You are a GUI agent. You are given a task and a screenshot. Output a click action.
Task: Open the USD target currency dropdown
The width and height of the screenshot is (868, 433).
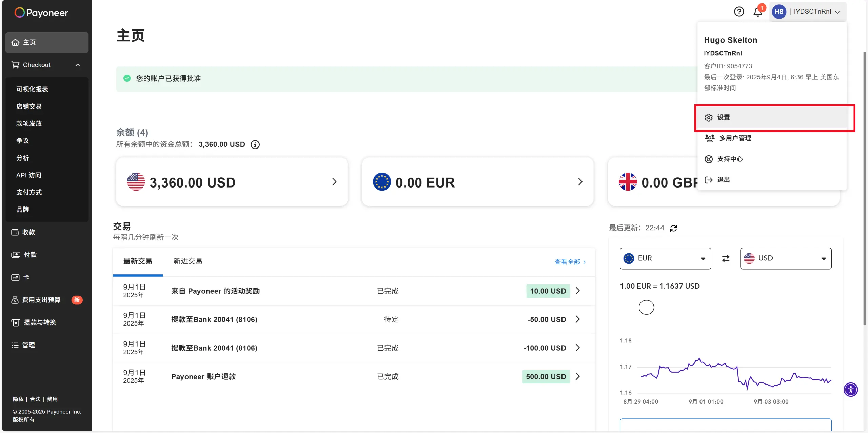pyautogui.click(x=786, y=258)
